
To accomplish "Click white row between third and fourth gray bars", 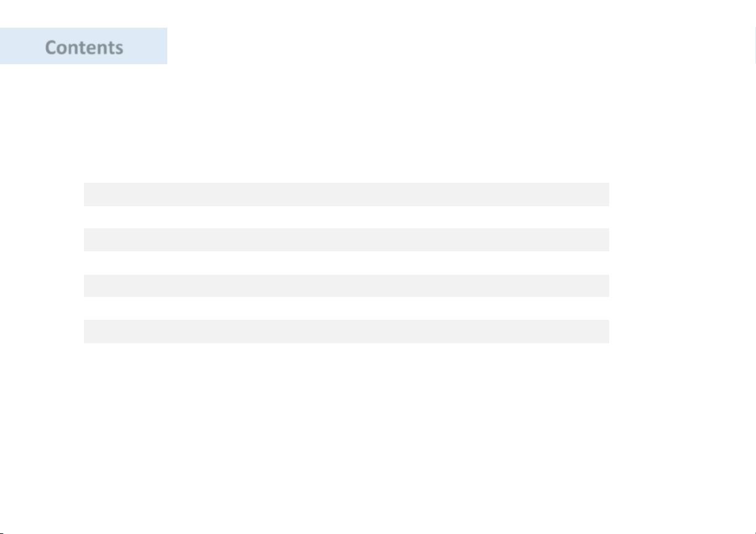I will point(346,308).
